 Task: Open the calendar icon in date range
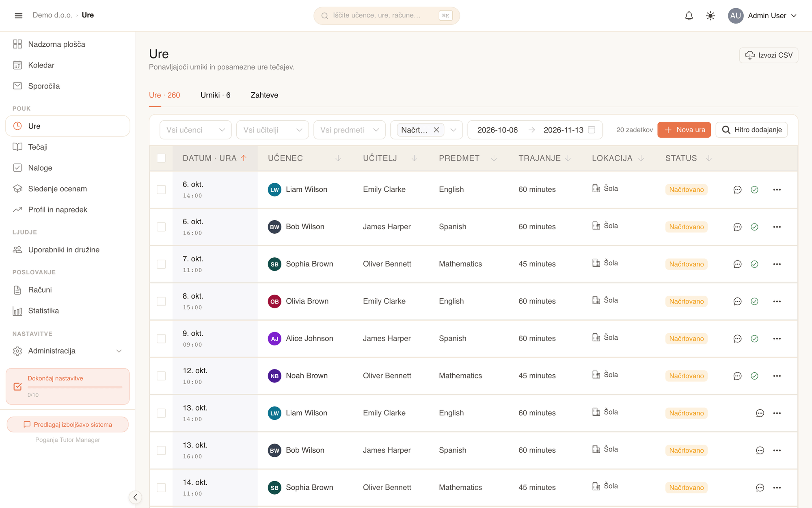click(592, 130)
